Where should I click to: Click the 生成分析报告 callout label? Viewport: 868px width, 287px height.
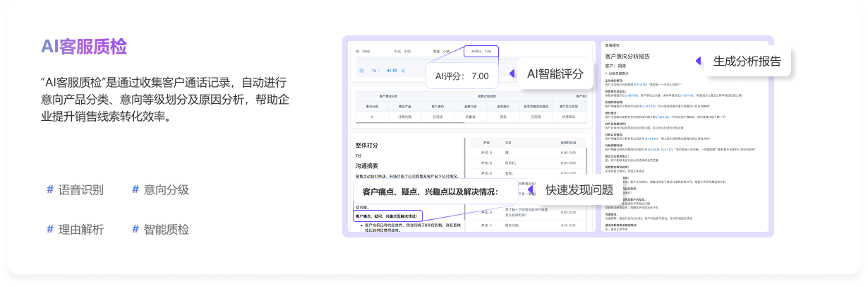pyautogui.click(x=747, y=61)
